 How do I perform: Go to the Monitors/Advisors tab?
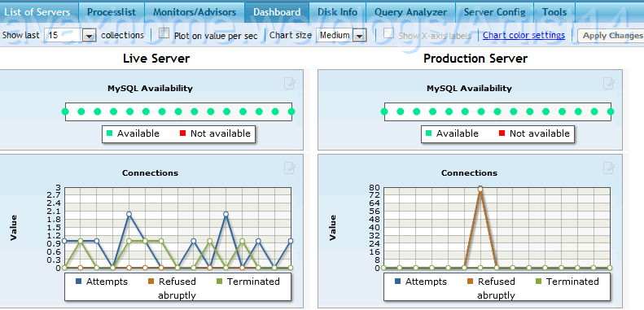pyautogui.click(x=195, y=12)
